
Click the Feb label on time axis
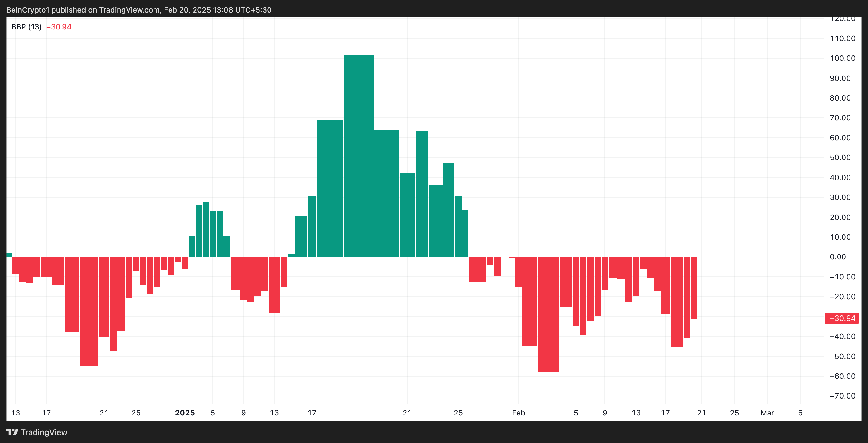[x=518, y=413]
